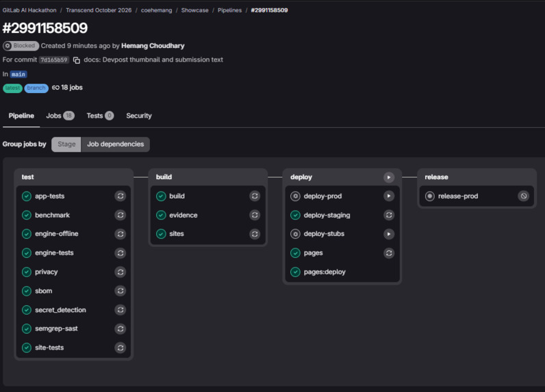Open the sbom job

(x=43, y=291)
